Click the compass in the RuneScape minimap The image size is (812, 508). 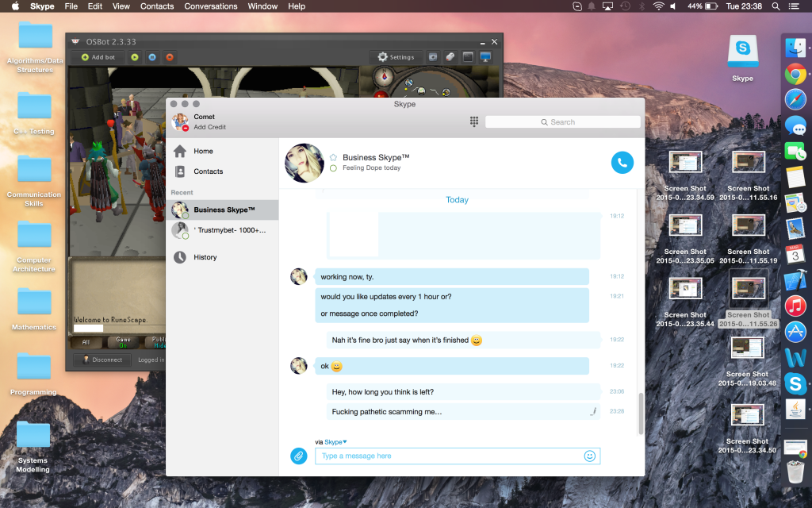point(385,77)
